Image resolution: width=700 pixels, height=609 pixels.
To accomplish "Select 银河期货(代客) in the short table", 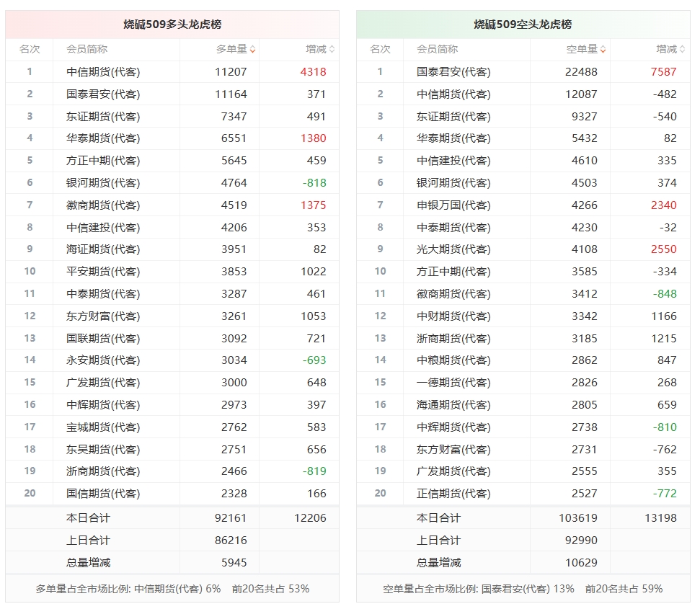I will [453, 183].
